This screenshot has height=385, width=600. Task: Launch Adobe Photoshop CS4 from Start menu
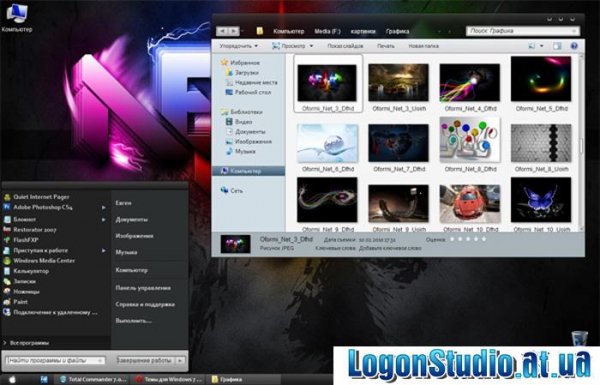[42, 207]
